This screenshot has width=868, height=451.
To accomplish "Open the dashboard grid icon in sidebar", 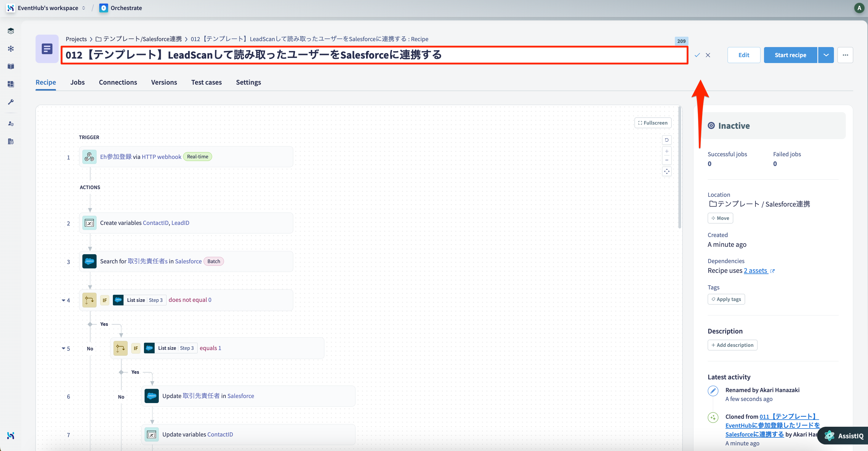I will [x=11, y=84].
